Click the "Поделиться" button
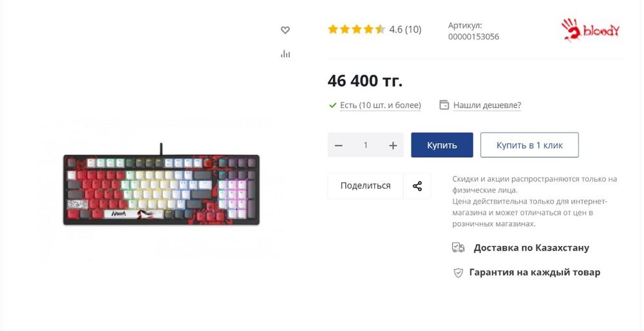The width and height of the screenshot is (644, 331). [x=365, y=186]
